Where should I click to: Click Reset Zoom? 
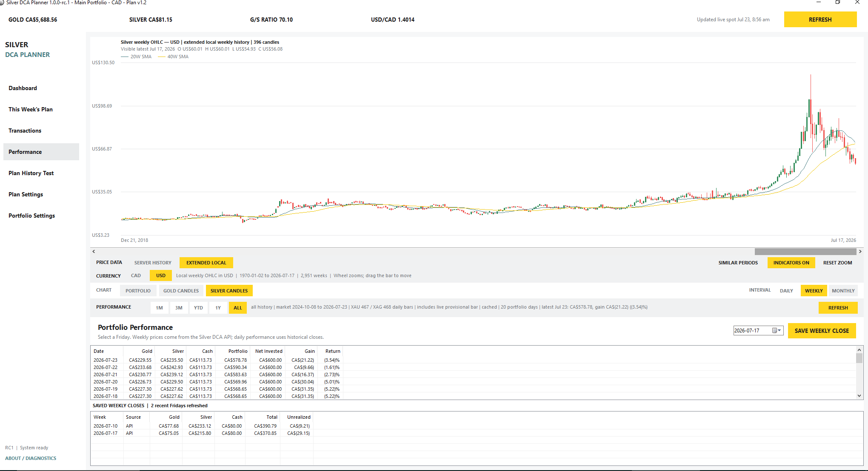(x=837, y=263)
